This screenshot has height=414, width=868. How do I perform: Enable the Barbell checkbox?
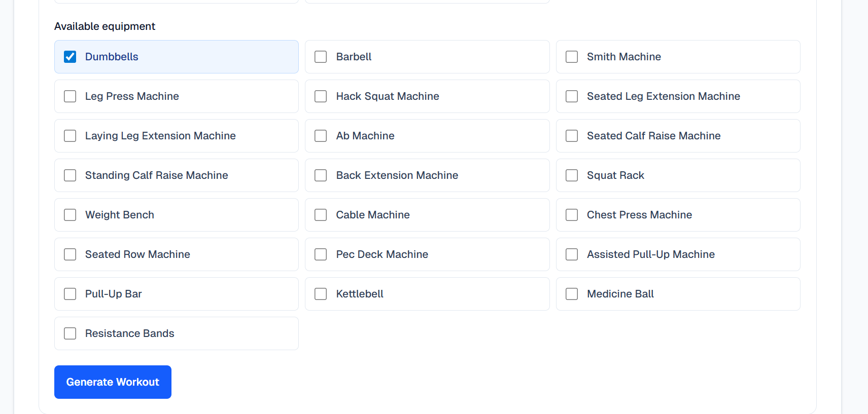321,57
